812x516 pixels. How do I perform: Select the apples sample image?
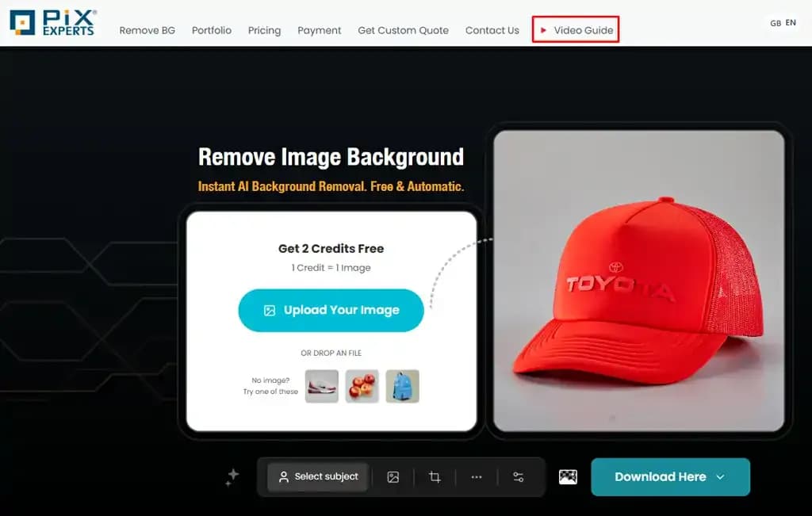point(362,386)
